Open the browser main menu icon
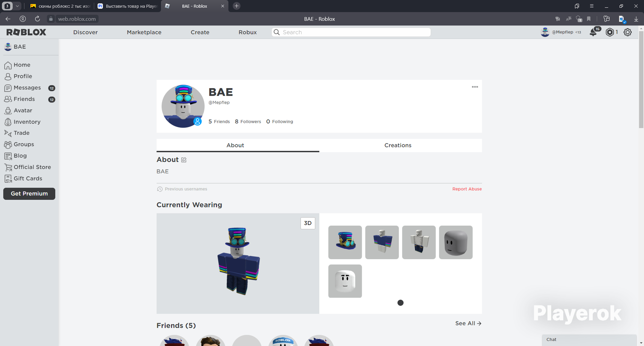The image size is (644, 346). 592,6
